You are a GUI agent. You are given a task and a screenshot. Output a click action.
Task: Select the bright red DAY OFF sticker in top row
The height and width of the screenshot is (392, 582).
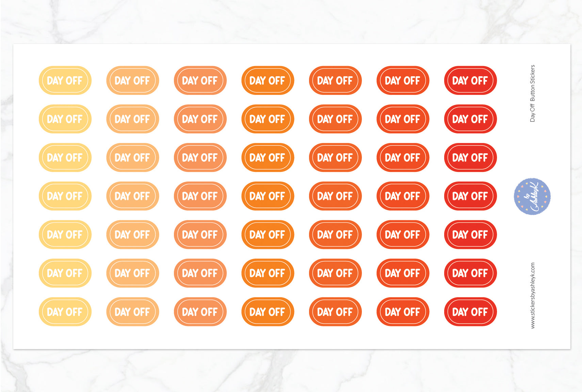(470, 81)
